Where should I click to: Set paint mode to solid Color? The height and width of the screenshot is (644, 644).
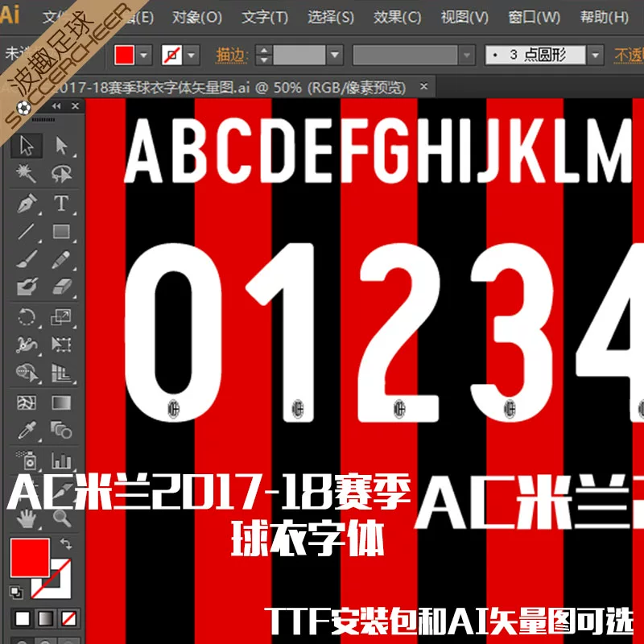click(x=23, y=618)
